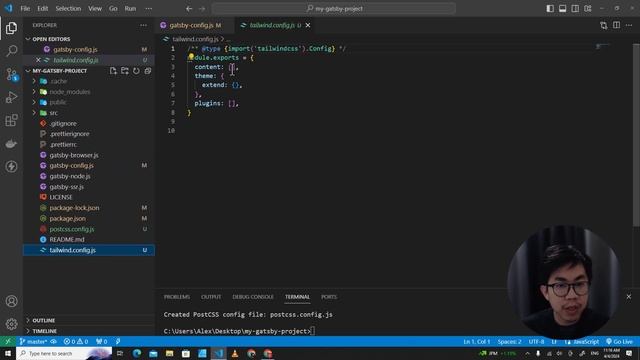Go forward using the navigation arrow

click(x=202, y=9)
